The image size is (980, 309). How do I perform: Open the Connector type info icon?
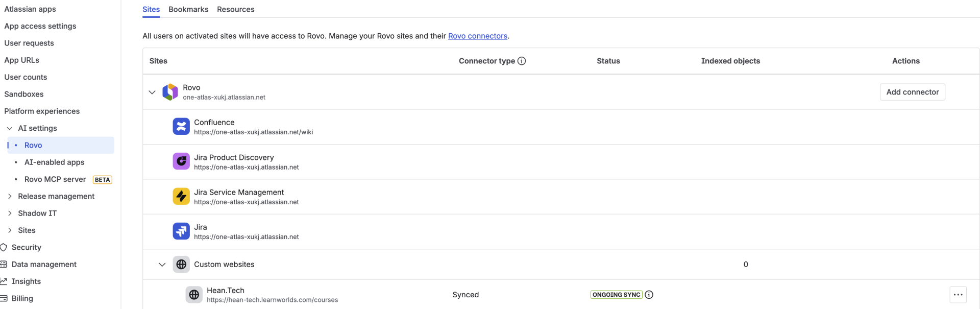click(522, 61)
